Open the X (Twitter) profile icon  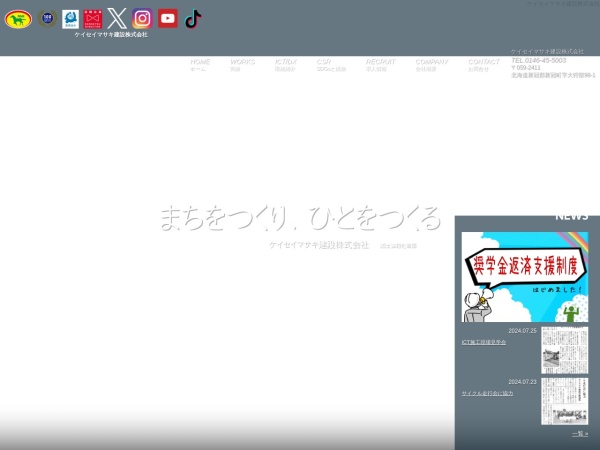click(117, 18)
